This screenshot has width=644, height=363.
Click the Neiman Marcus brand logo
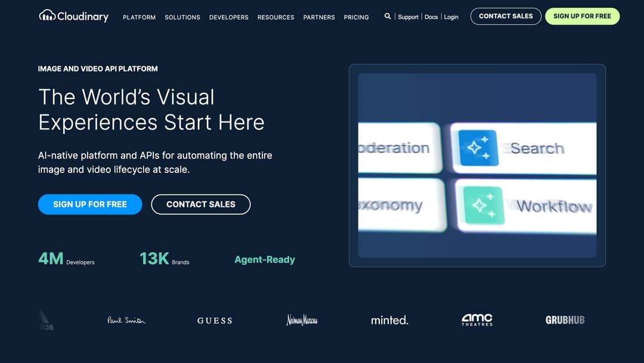pos(302,320)
